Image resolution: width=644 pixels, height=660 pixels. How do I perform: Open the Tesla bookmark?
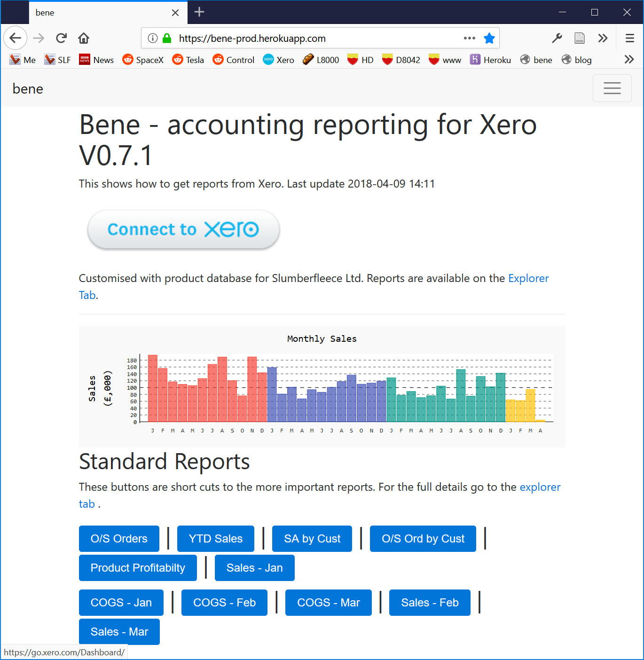tap(188, 60)
